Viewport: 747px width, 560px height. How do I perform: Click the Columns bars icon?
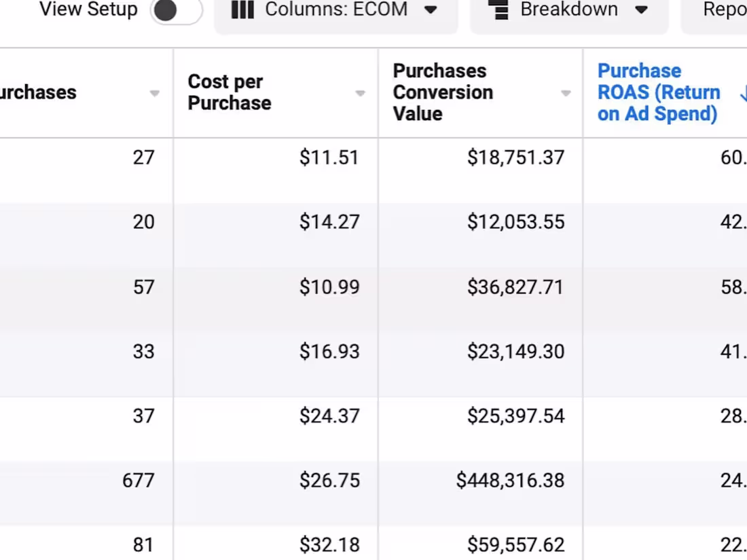click(242, 10)
